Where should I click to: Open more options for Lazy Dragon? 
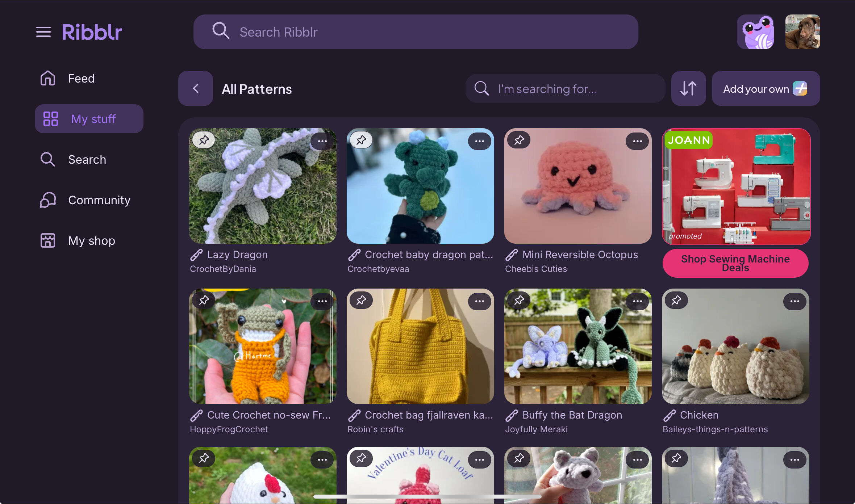(322, 141)
